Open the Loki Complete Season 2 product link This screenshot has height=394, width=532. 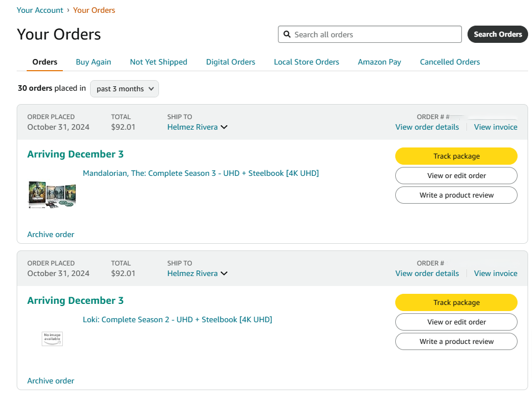pos(177,319)
